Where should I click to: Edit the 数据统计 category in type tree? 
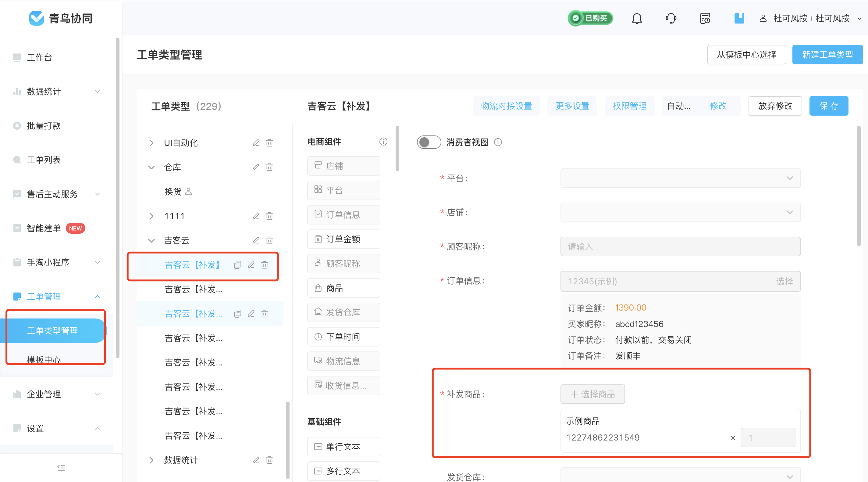tap(256, 460)
